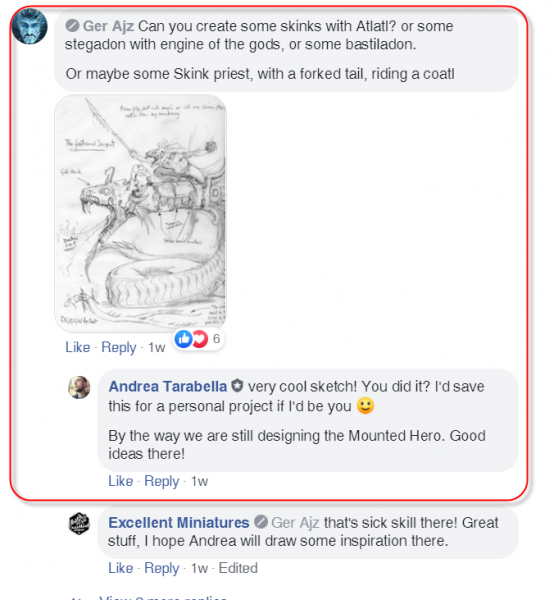Open the thumbs-up reaction icon under sketch
Screen dimensions: 554x600
click(183, 339)
